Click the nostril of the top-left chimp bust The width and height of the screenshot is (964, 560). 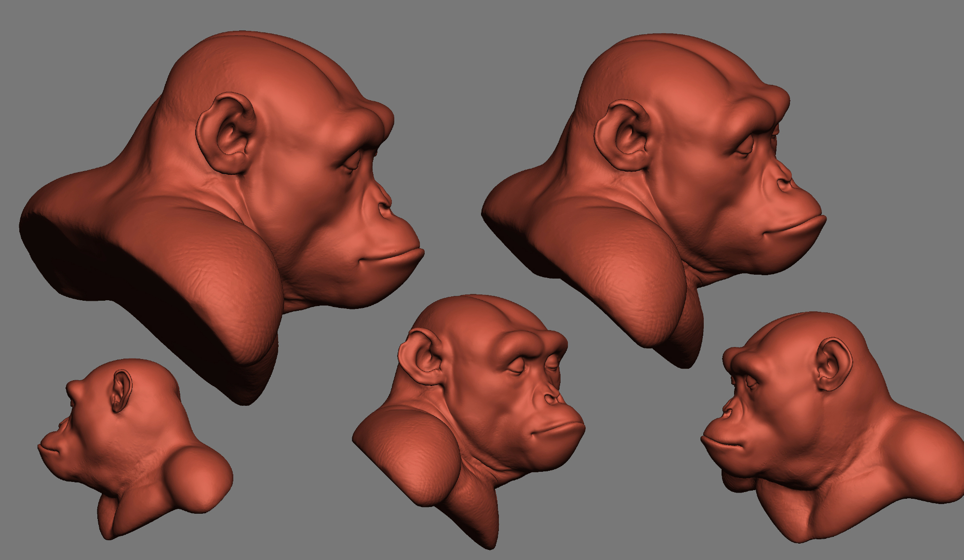[x=383, y=207]
